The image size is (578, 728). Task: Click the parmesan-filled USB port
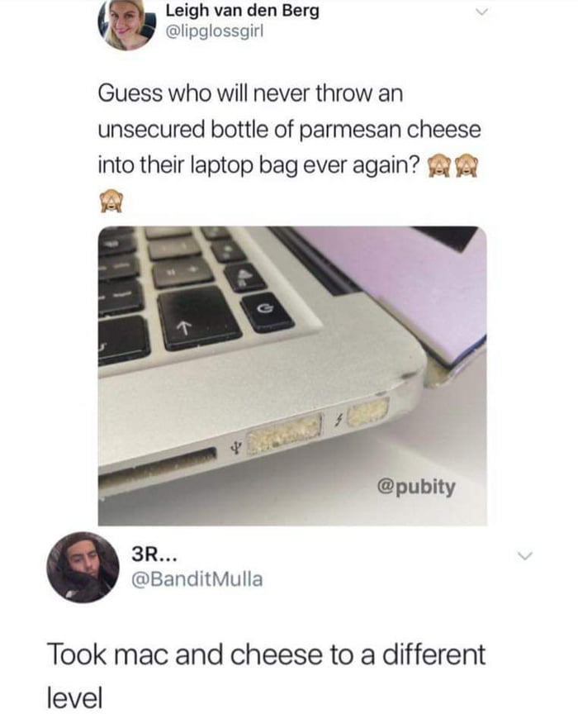coord(284,433)
